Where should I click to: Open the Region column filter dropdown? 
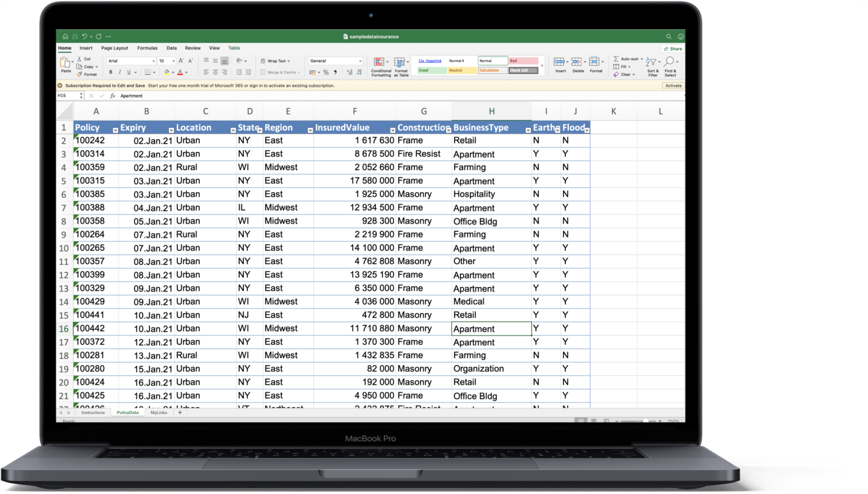click(x=310, y=130)
